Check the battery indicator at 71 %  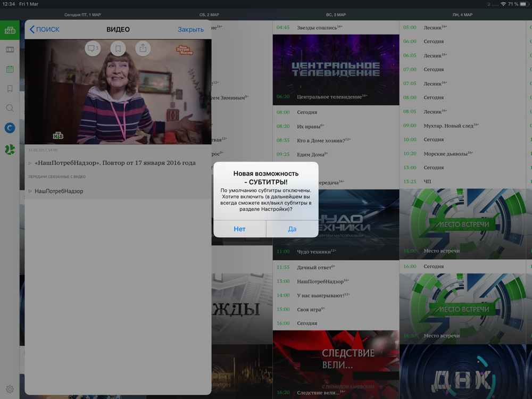pyautogui.click(x=525, y=4)
